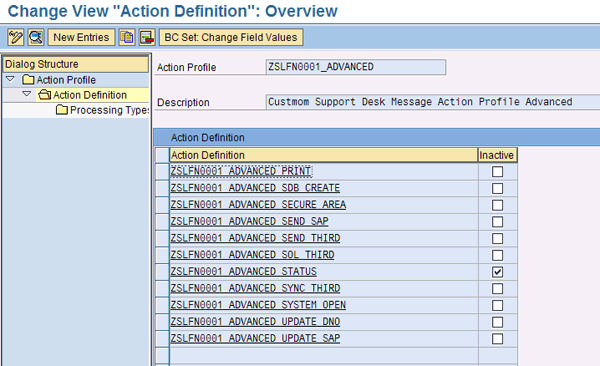
Task: Toggle Inactive checkbox for ZSLFN0001_ADVANCED_SYNC_THIRD
Action: pyautogui.click(x=497, y=289)
